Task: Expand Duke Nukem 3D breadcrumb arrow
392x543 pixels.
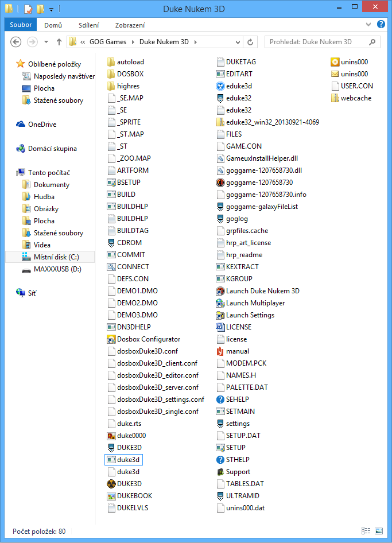Action: coord(196,42)
